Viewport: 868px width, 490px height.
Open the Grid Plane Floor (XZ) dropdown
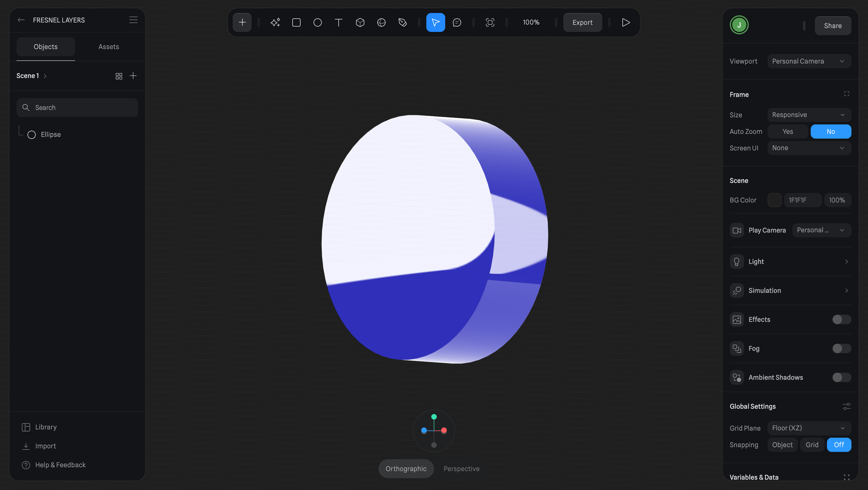809,428
